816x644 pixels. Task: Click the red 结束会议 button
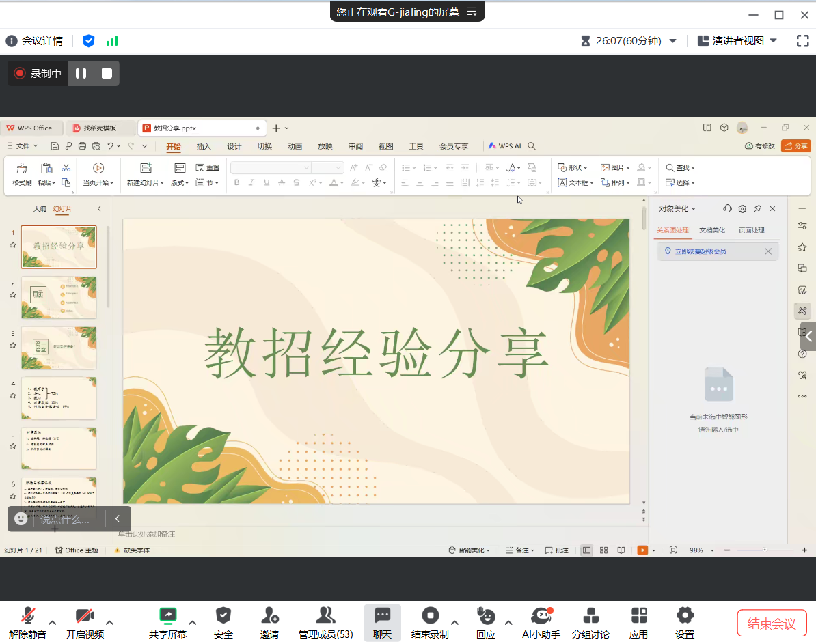pos(772,624)
